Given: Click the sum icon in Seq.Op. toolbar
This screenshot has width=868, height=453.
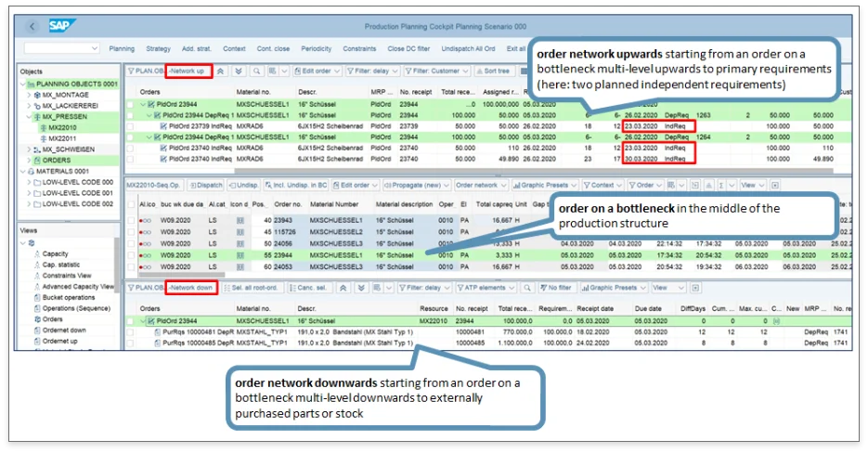Looking at the screenshot, I should 721,185.
